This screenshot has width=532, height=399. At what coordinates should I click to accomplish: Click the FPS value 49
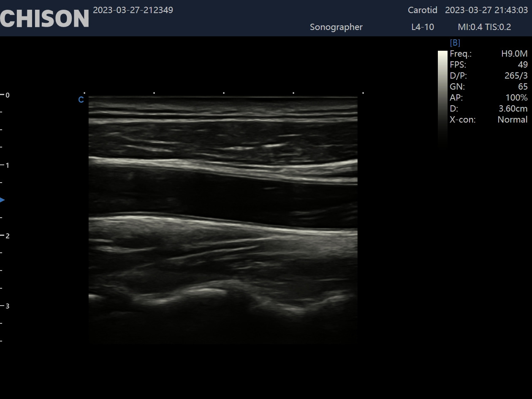pos(523,65)
